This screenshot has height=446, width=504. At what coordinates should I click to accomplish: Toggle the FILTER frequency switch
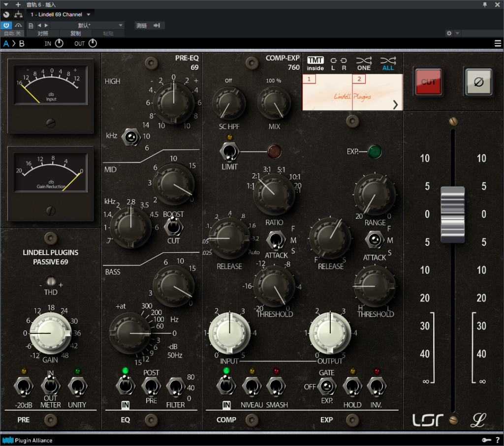(176, 387)
